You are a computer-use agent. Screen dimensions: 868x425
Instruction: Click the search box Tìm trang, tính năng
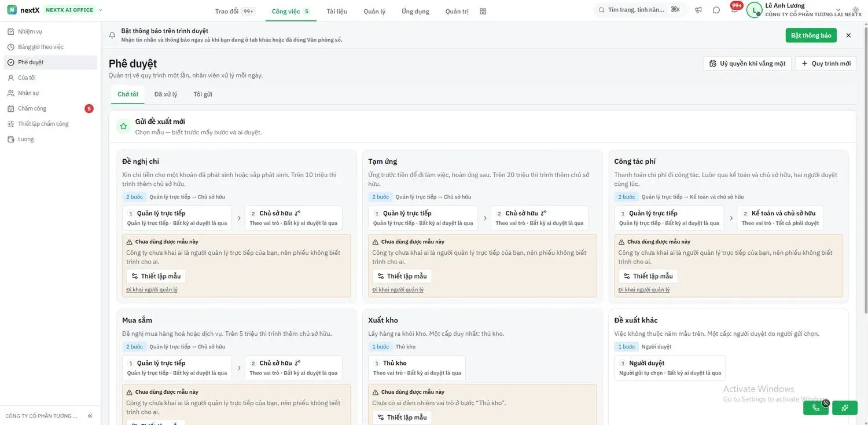pyautogui.click(x=640, y=10)
